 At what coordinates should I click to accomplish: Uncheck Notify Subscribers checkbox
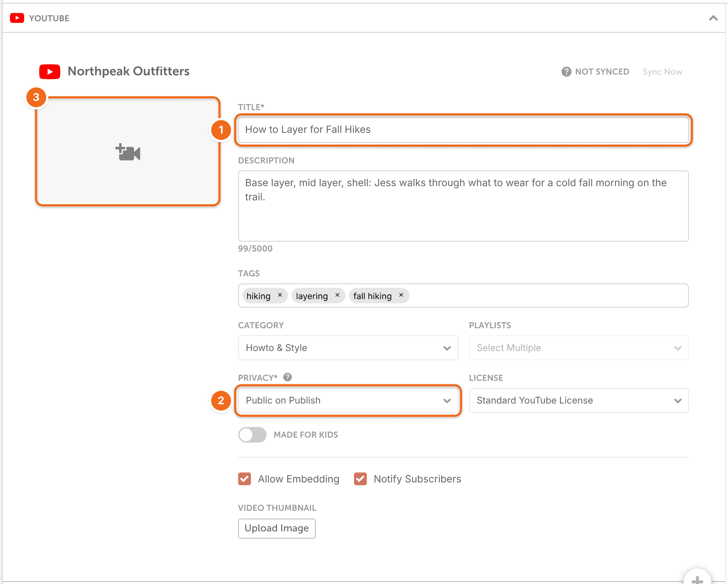[360, 479]
